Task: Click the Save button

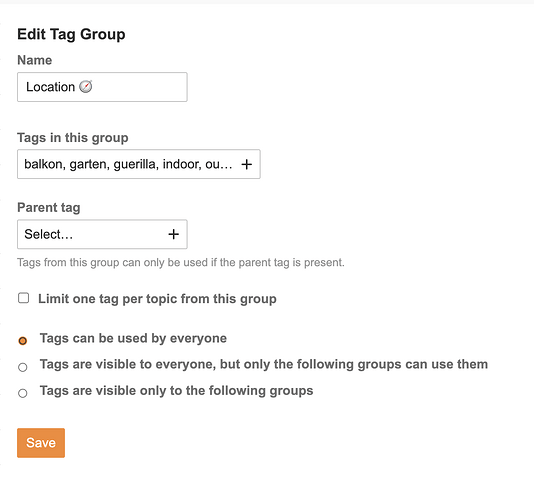Action: tap(41, 443)
